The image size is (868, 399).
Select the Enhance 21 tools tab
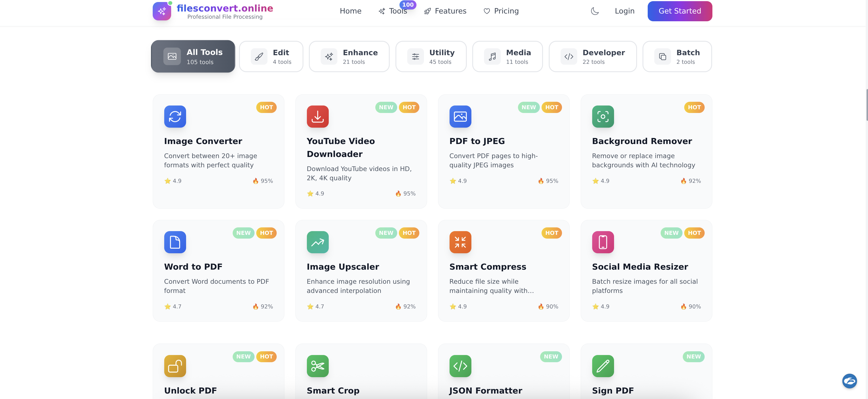point(349,57)
